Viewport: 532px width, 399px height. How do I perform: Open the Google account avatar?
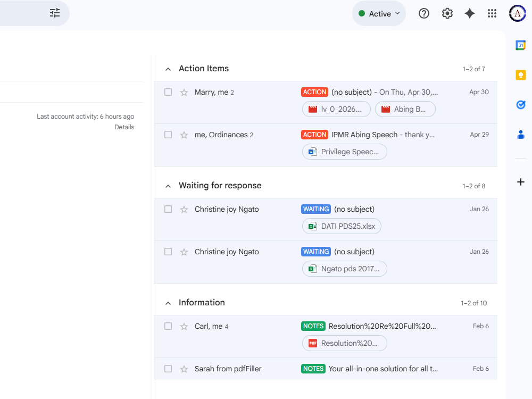[518, 14]
